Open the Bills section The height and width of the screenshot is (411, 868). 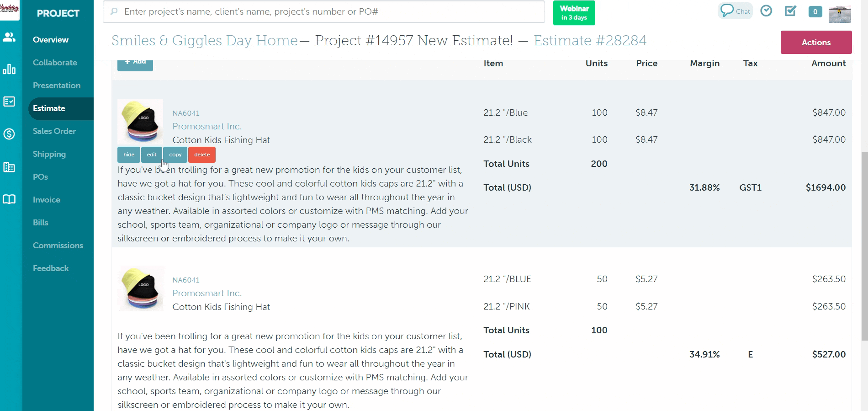[x=41, y=223]
